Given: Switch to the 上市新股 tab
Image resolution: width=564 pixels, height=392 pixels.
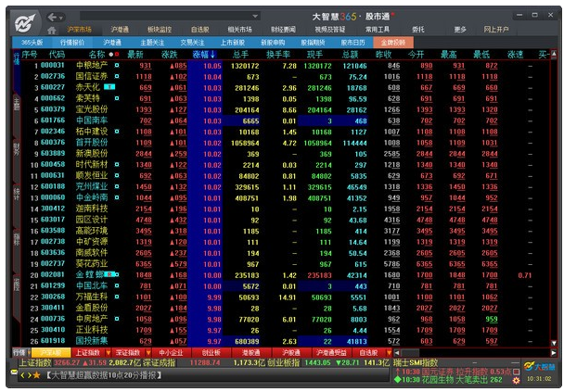Looking at the screenshot, I should pyautogui.click(x=232, y=43).
